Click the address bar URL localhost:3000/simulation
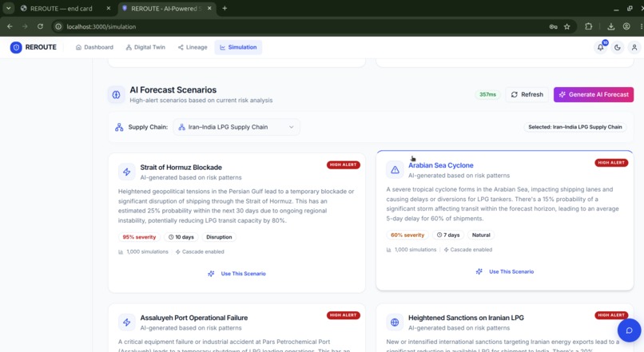The height and width of the screenshot is (352, 644). tap(101, 26)
